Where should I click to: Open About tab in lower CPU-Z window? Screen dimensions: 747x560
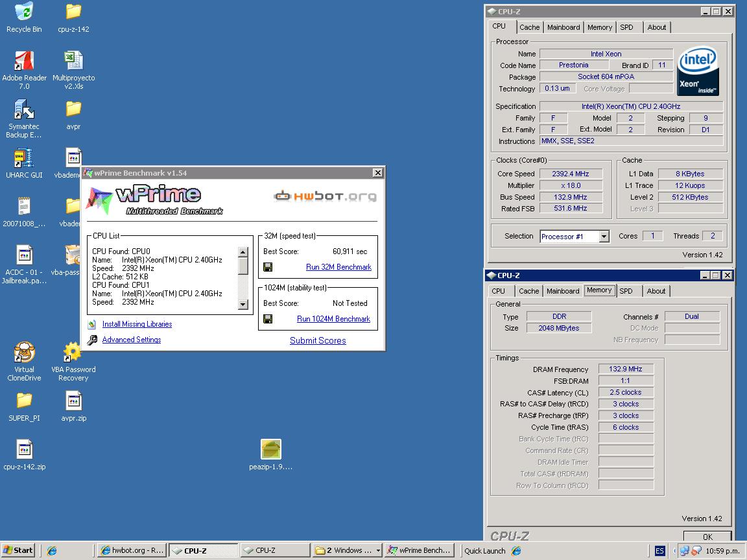pos(656,291)
